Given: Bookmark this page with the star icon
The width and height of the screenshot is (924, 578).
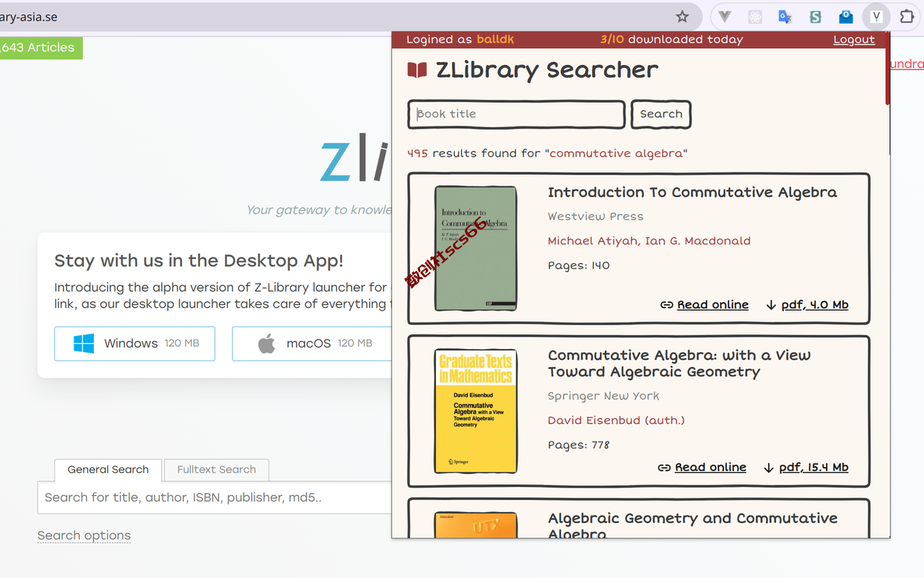Looking at the screenshot, I should coord(682,17).
